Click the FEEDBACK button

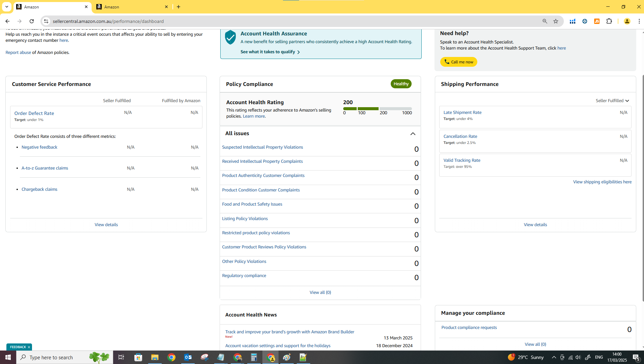(18, 347)
